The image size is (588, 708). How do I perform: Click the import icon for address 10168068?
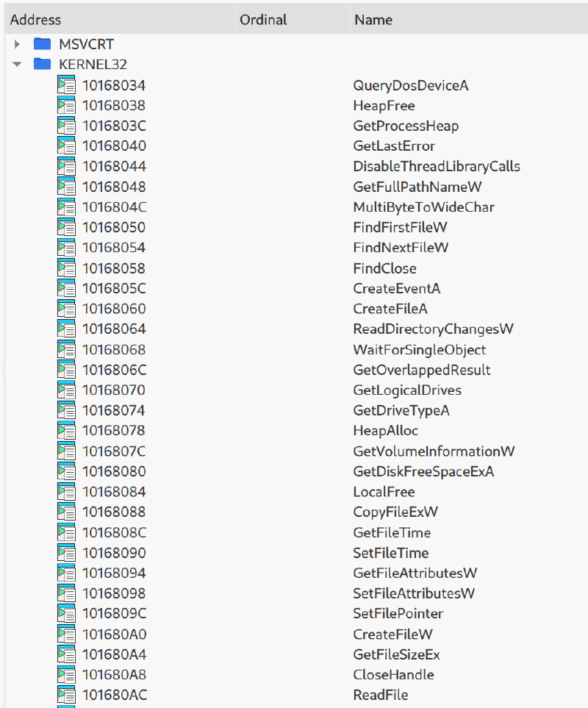(x=66, y=349)
